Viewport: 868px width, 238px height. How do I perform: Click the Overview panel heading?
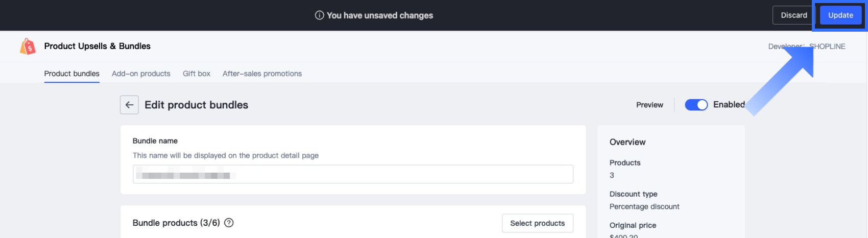pos(628,142)
